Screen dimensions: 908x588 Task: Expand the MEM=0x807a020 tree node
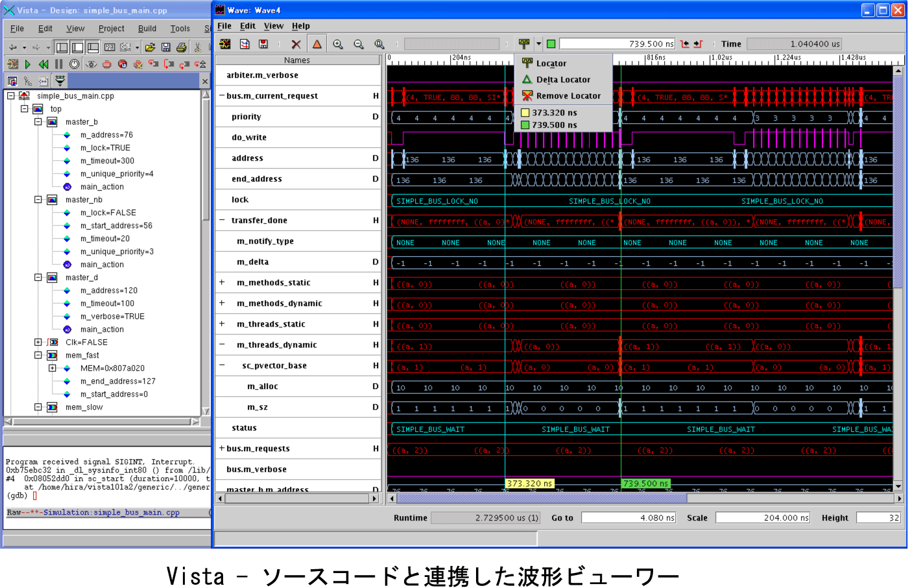(53, 368)
